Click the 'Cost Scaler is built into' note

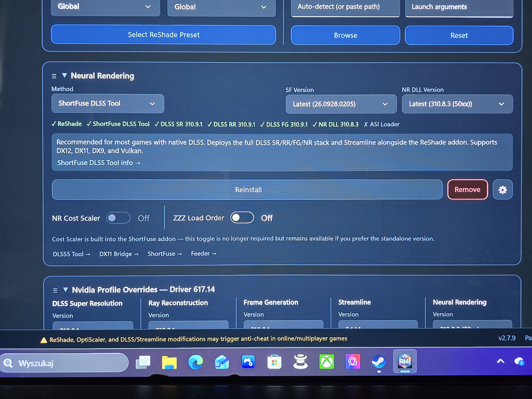pos(243,239)
